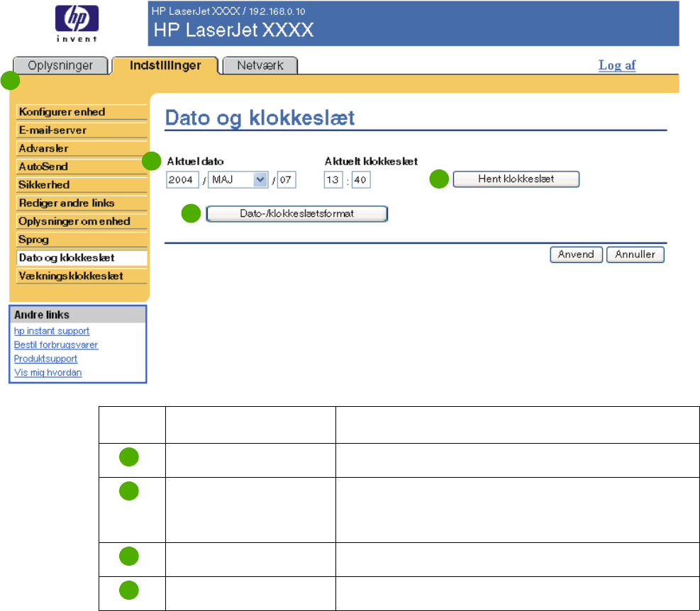
Task: Click the Aktuel dato label
Action: pyautogui.click(x=195, y=161)
